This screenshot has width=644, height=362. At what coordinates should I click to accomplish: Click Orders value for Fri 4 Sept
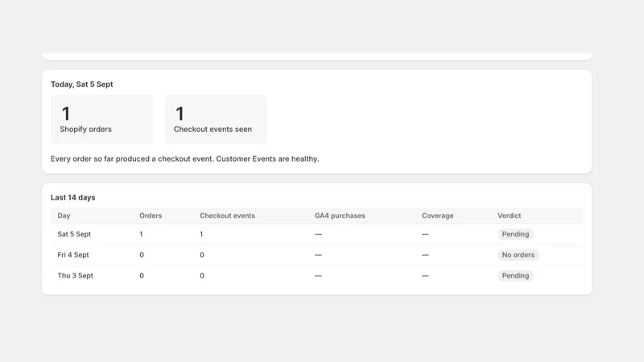[x=142, y=255]
